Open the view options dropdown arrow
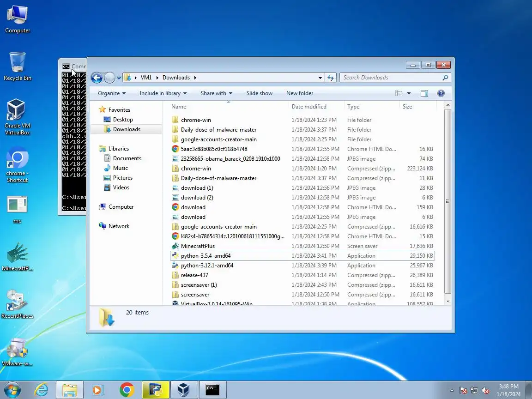532x399 pixels. pos(409,93)
